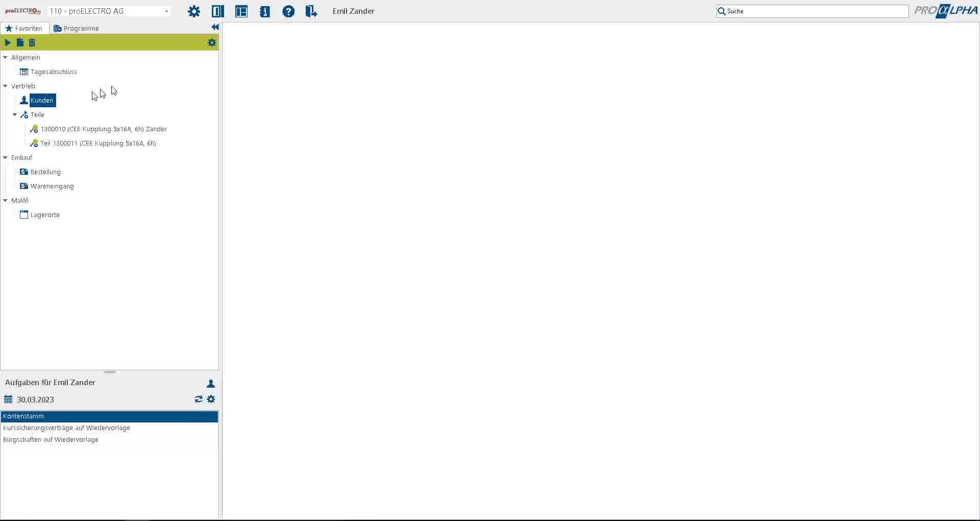This screenshot has width=980, height=521.
Task: Click the proELECTRO logo
Action: pos(23,11)
